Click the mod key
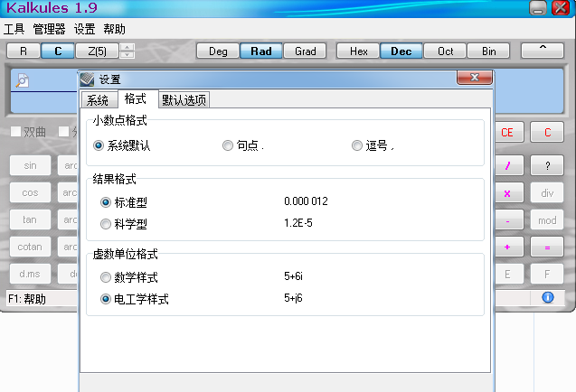 [x=547, y=220]
